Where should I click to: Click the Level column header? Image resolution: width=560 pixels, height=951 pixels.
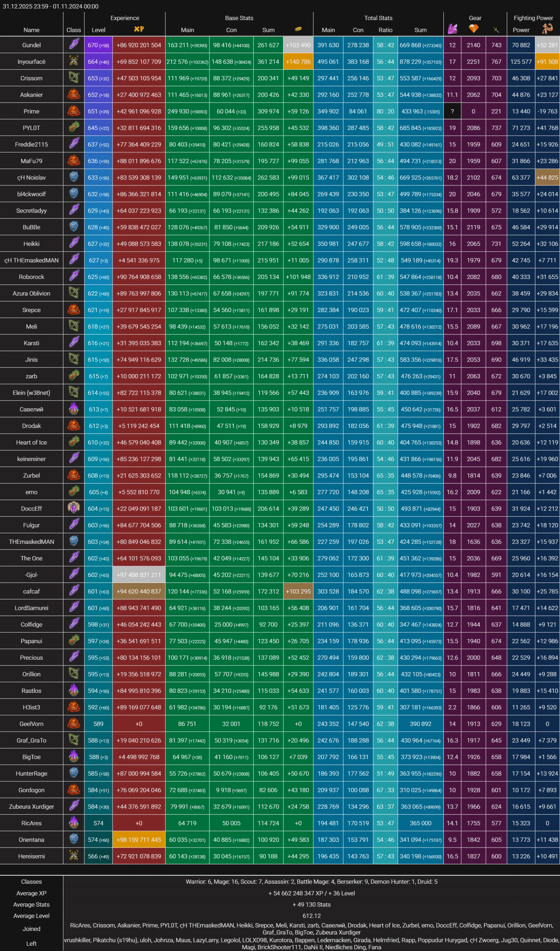pyautogui.click(x=98, y=30)
